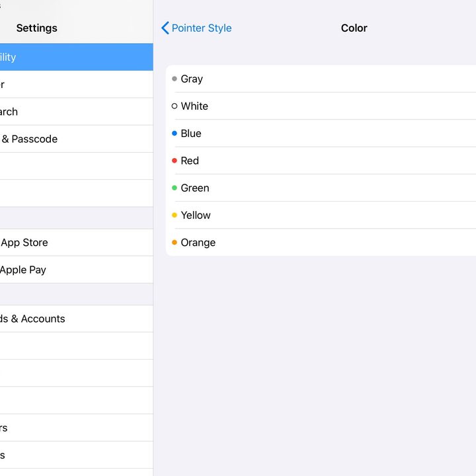Open the Passwords & Accounts row

77,319
